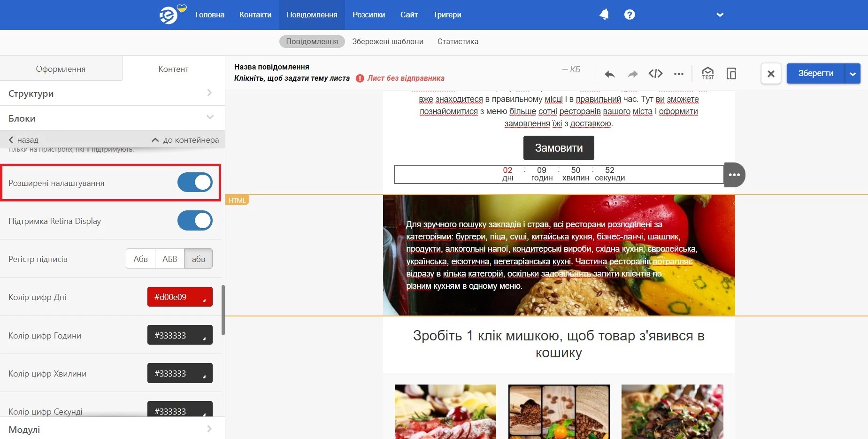Open the Колір цифр Хвилини color picker
Viewport: 868px width, 439px height.
180,373
